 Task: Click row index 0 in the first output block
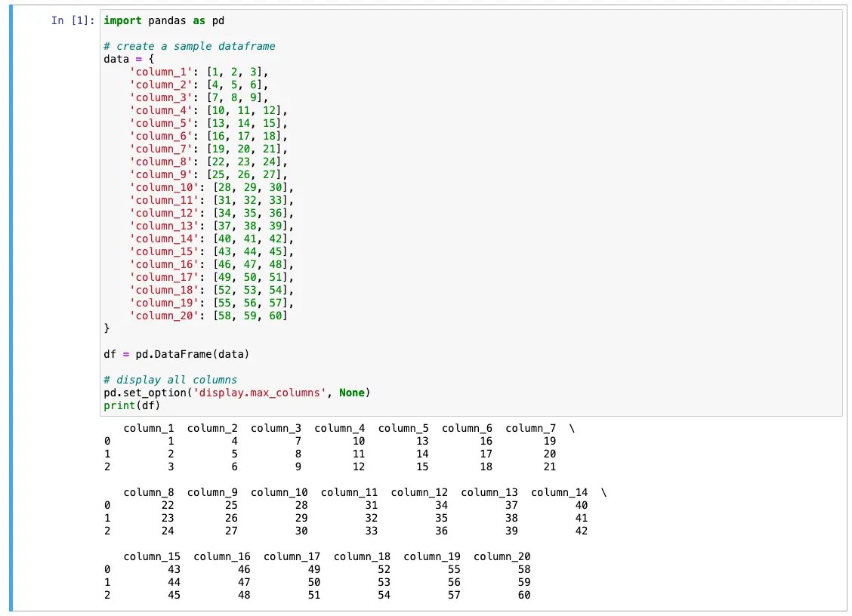tap(107, 441)
